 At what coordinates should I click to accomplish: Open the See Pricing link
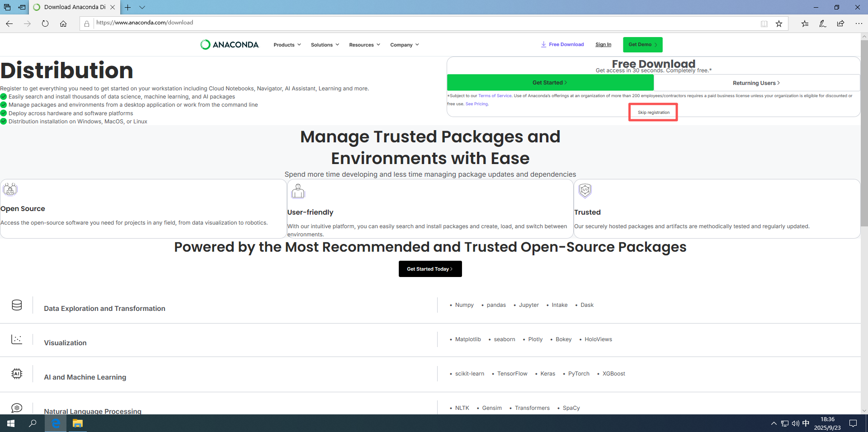click(476, 104)
